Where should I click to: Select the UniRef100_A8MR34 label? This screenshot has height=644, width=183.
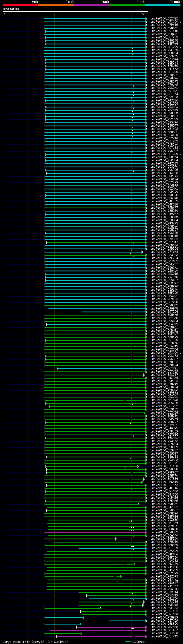pos(164,53)
